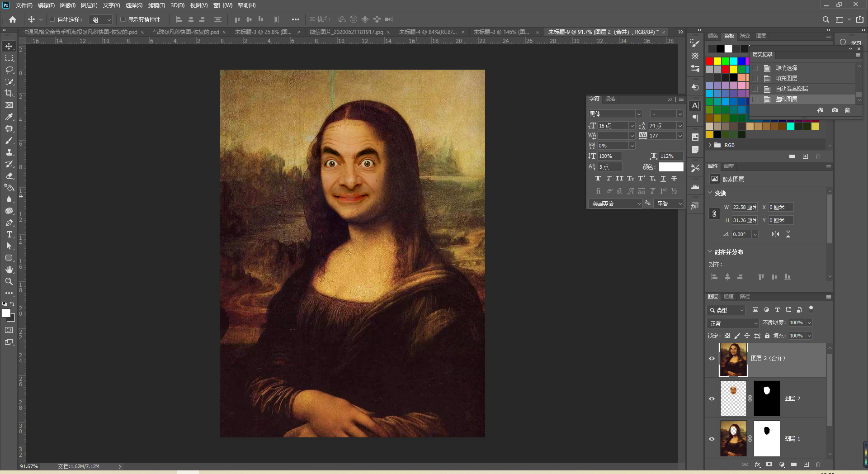Select the Rectangular Marquee tool
The image size is (868, 474).
(9, 58)
